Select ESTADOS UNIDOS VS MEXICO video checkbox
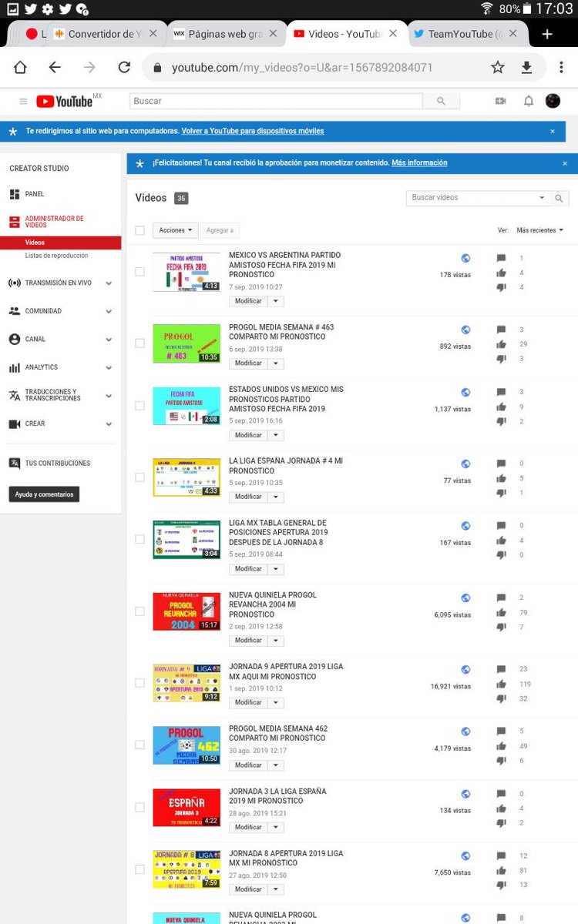This screenshot has width=578, height=924. (139, 406)
